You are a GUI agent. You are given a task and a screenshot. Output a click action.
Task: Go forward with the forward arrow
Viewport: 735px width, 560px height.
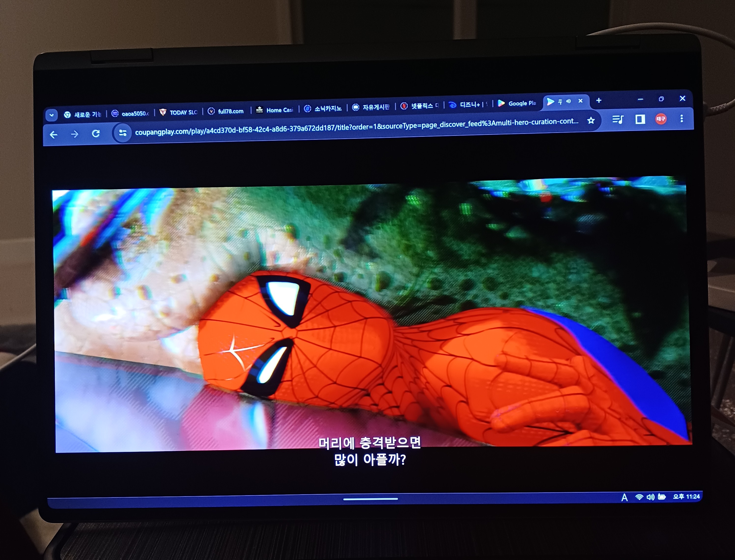pyautogui.click(x=75, y=134)
